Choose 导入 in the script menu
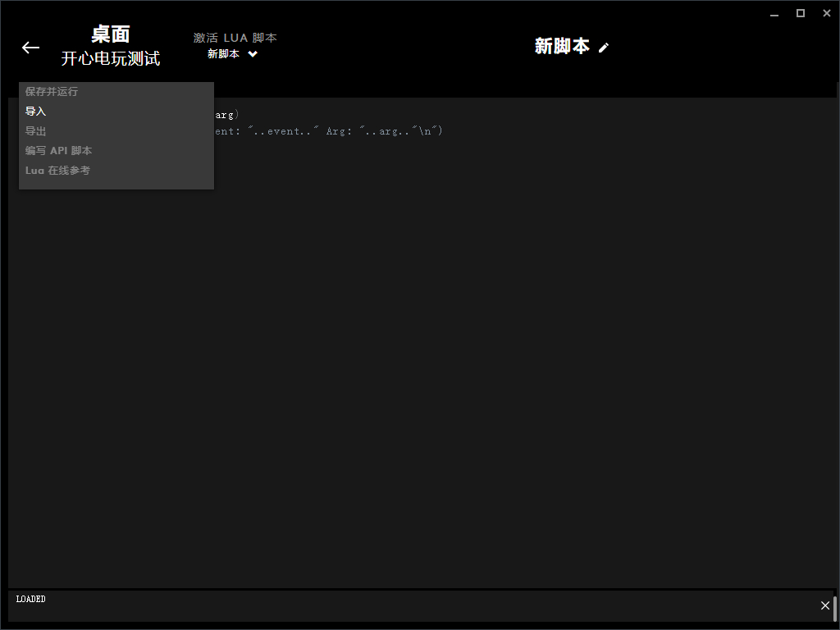The image size is (840, 630). click(36, 112)
